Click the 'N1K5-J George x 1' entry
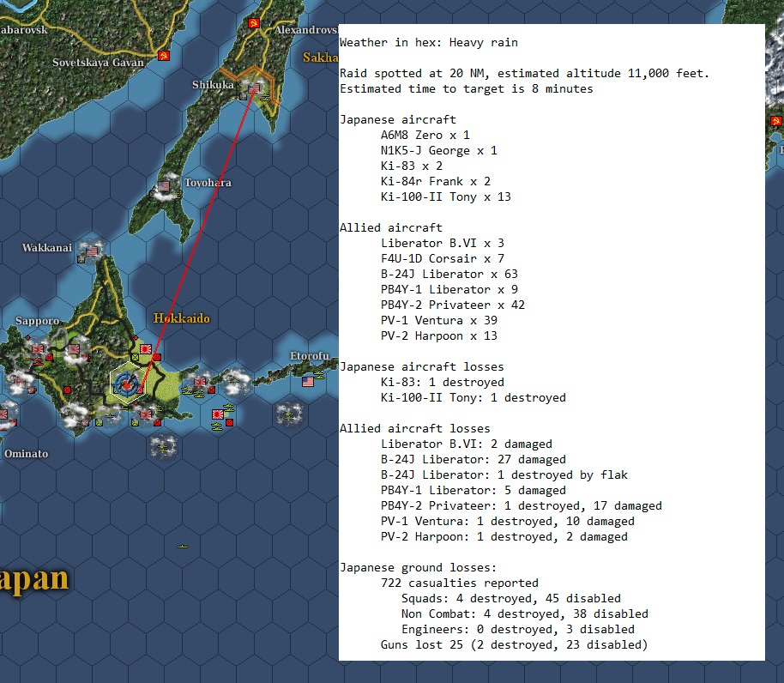Image resolution: width=784 pixels, height=683 pixels. 439,151
